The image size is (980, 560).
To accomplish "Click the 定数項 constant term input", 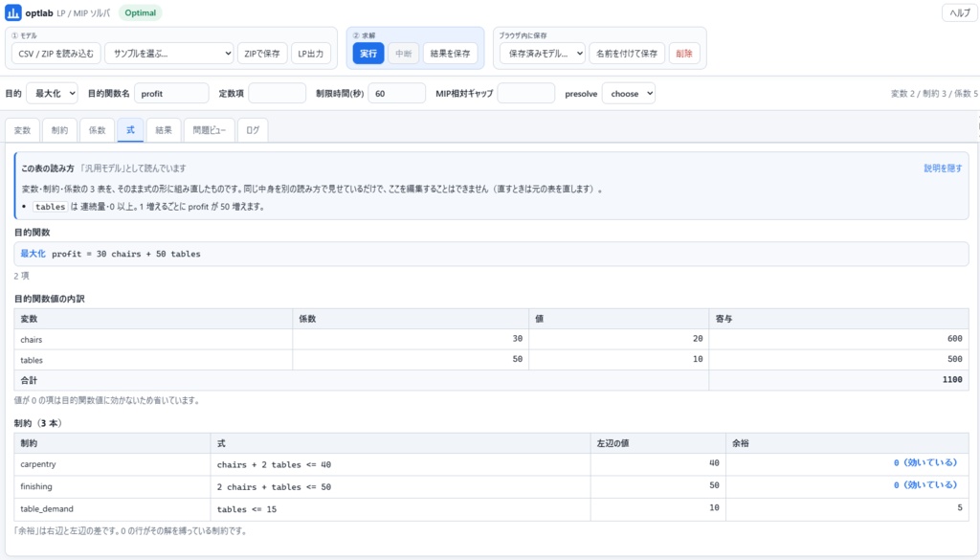I will click(277, 93).
